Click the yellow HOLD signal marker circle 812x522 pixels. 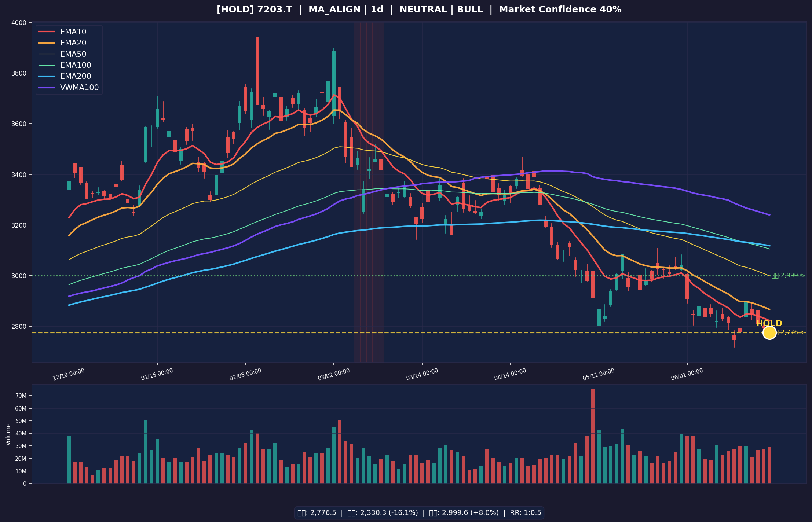pyautogui.click(x=769, y=332)
